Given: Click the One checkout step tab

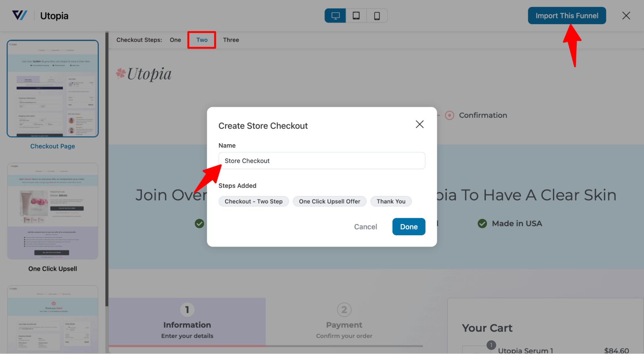Looking at the screenshot, I should [x=175, y=40].
